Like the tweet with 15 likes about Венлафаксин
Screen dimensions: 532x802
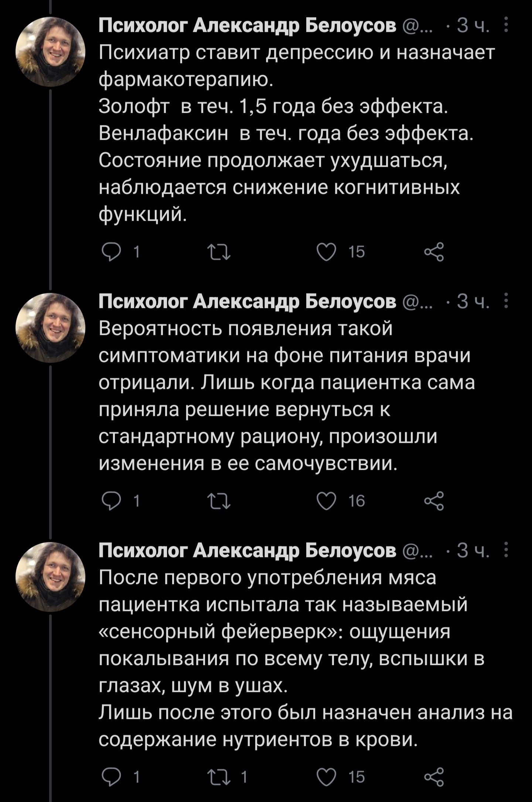coord(327,252)
